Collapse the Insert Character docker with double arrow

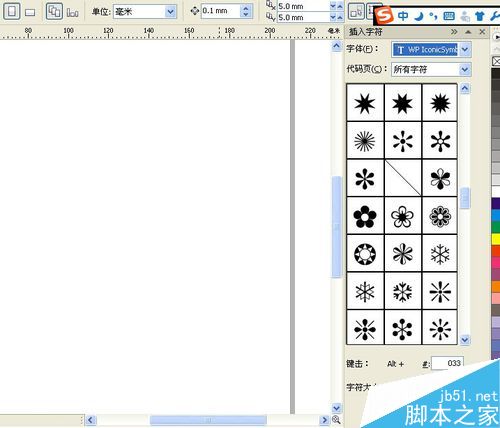click(x=454, y=32)
